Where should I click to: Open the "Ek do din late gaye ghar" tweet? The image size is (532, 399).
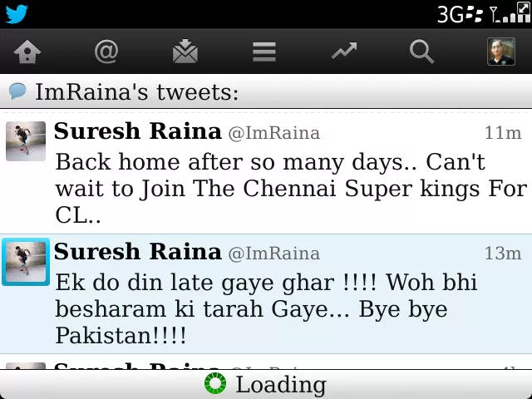(x=266, y=293)
